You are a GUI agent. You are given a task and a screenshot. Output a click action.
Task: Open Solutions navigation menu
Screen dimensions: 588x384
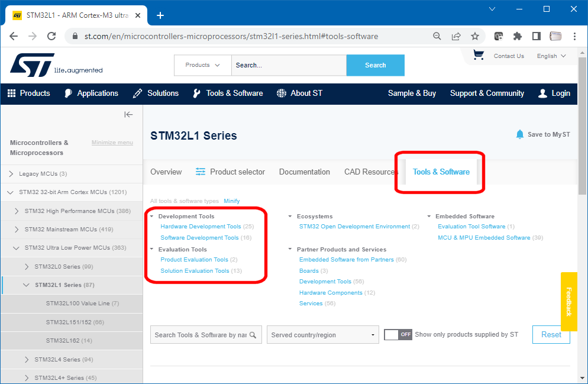click(156, 93)
